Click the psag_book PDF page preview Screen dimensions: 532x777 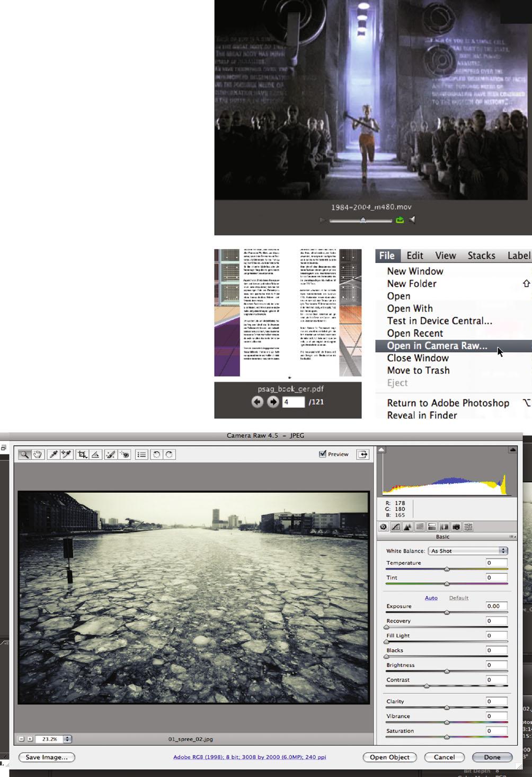click(288, 312)
